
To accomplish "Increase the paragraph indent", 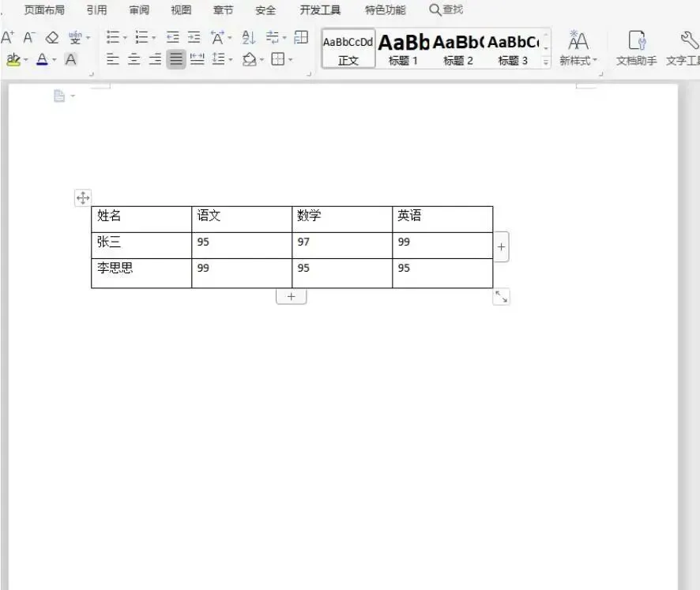I will (194, 37).
